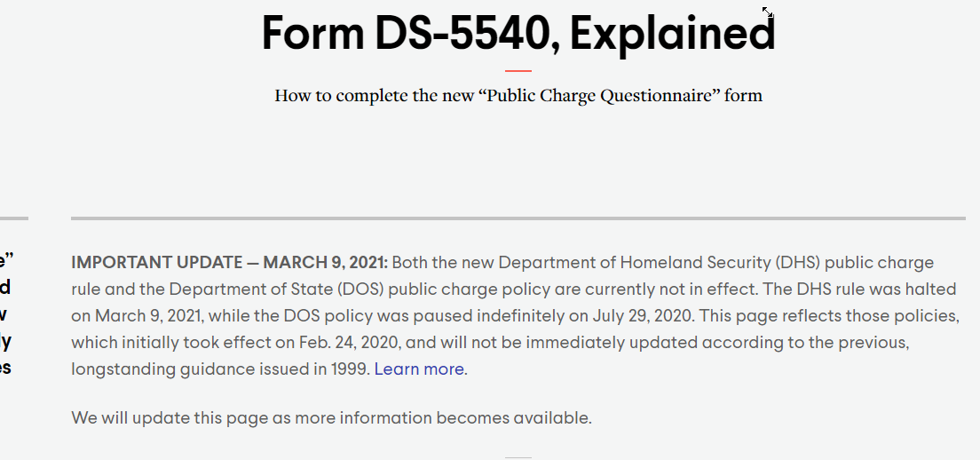This screenshot has height=460, width=980.
Task: Click the We will update this page sentence
Action: (331, 417)
